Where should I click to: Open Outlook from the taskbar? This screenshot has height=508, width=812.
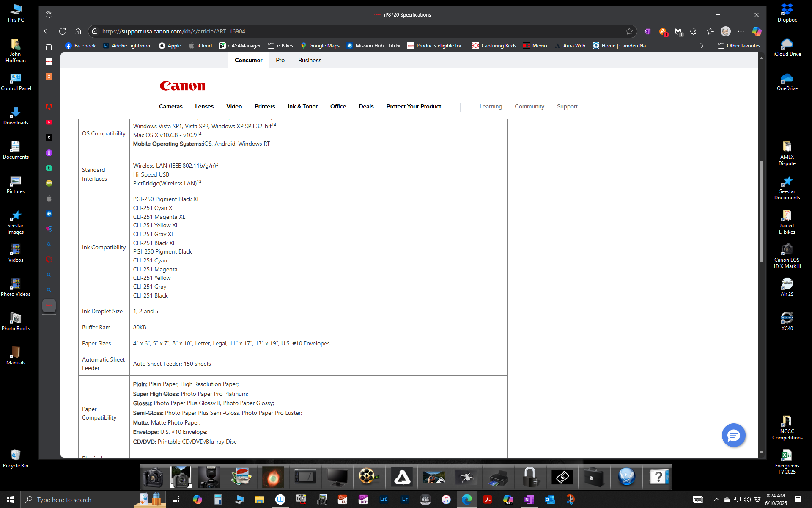point(549,500)
